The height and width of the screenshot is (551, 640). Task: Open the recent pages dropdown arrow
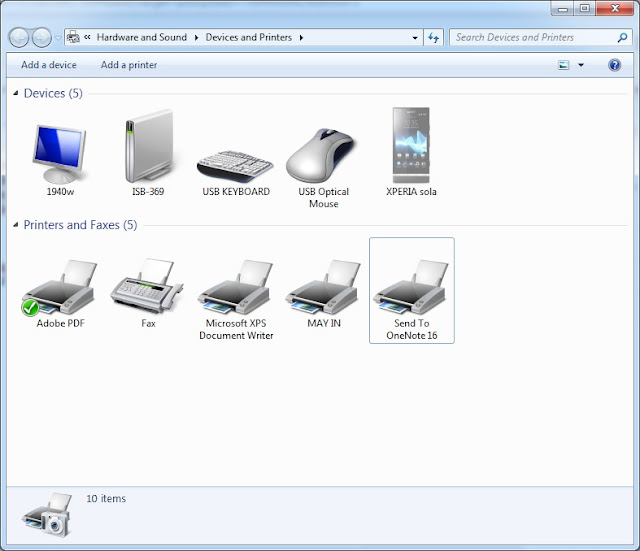coord(58,38)
